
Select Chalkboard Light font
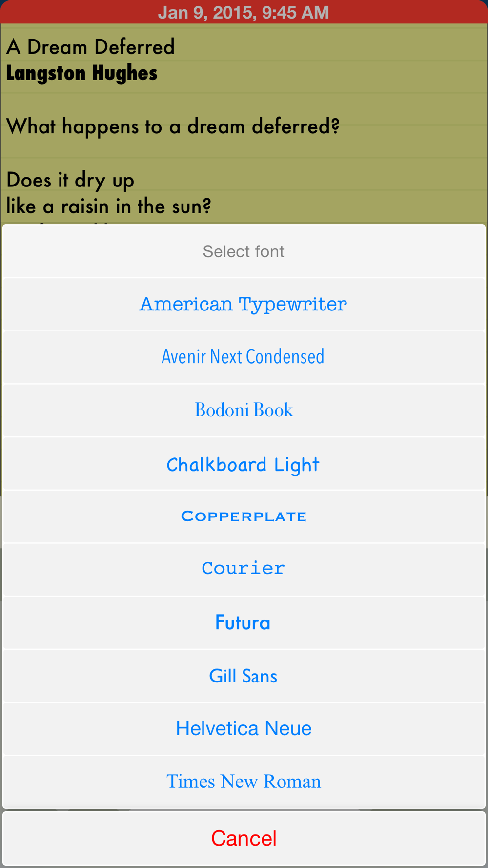244,464
